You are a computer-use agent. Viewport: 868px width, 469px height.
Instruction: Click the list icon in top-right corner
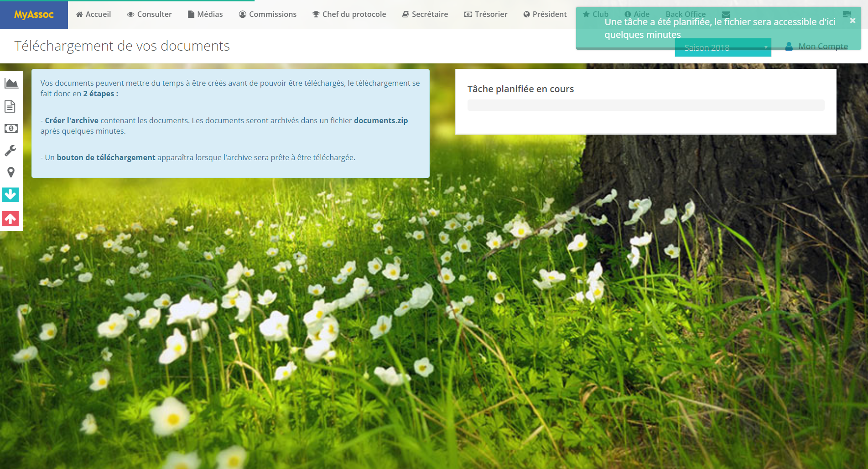847,14
